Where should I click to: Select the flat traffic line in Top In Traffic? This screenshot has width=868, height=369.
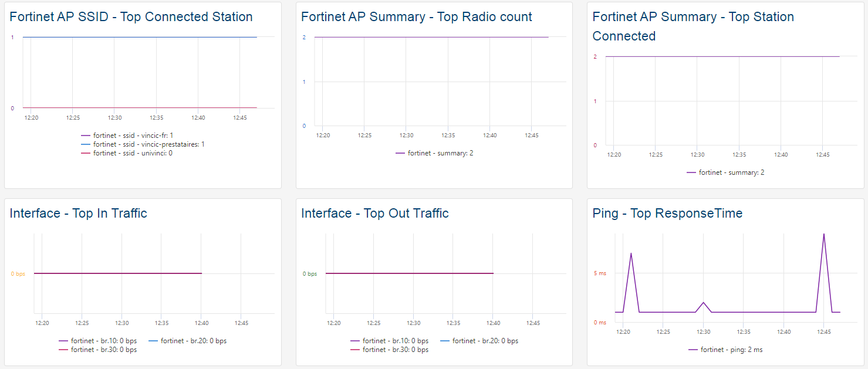point(117,273)
